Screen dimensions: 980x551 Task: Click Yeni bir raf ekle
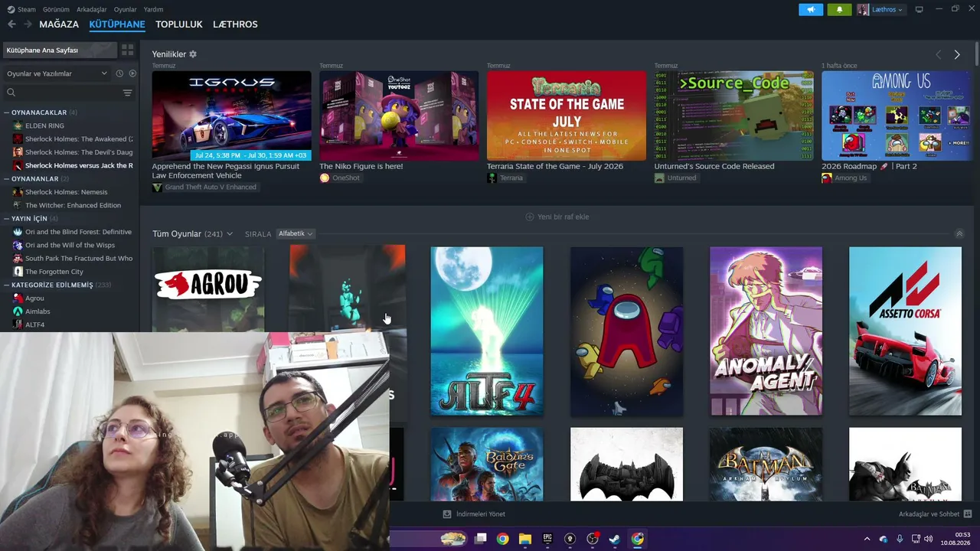[x=557, y=217]
